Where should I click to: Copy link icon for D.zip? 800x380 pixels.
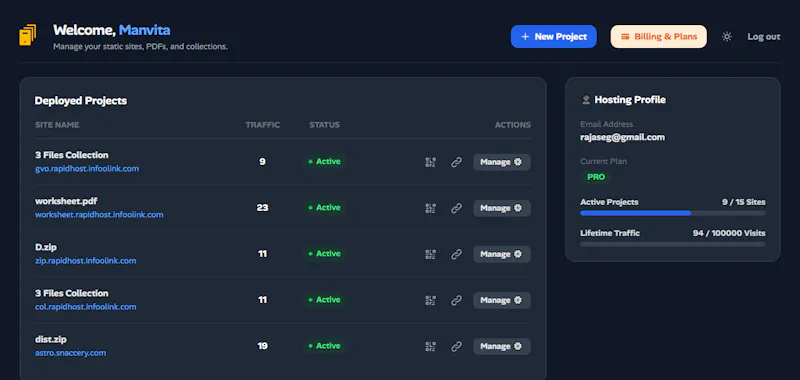tap(457, 254)
